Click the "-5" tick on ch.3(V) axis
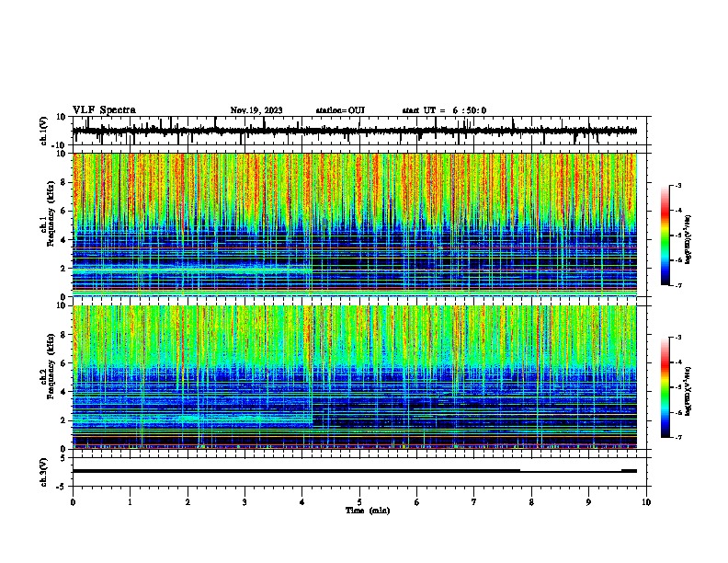728x563 pixels. coord(63,487)
